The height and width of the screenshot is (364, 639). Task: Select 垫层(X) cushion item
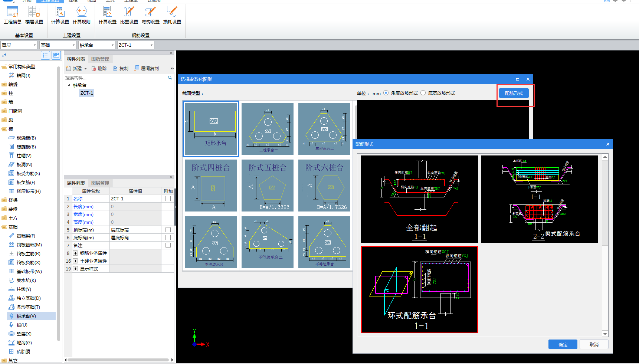click(x=20, y=334)
